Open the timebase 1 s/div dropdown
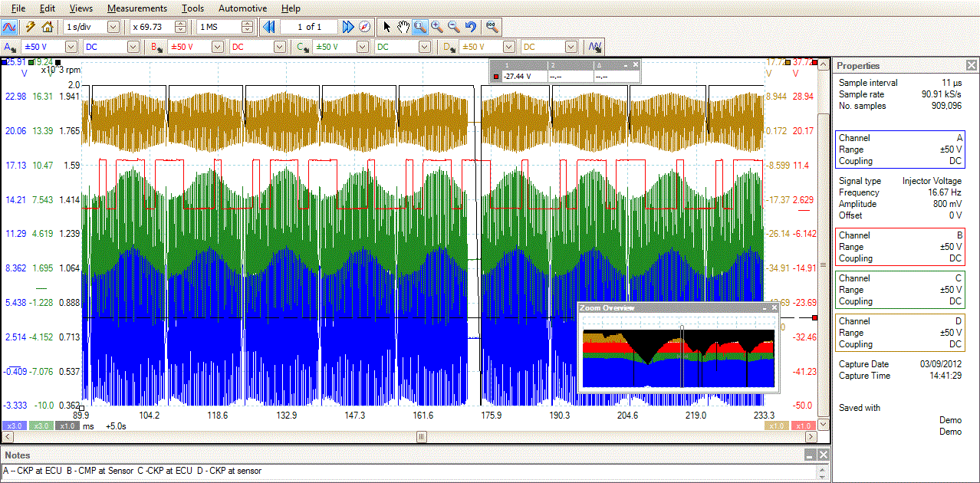 tap(113, 27)
